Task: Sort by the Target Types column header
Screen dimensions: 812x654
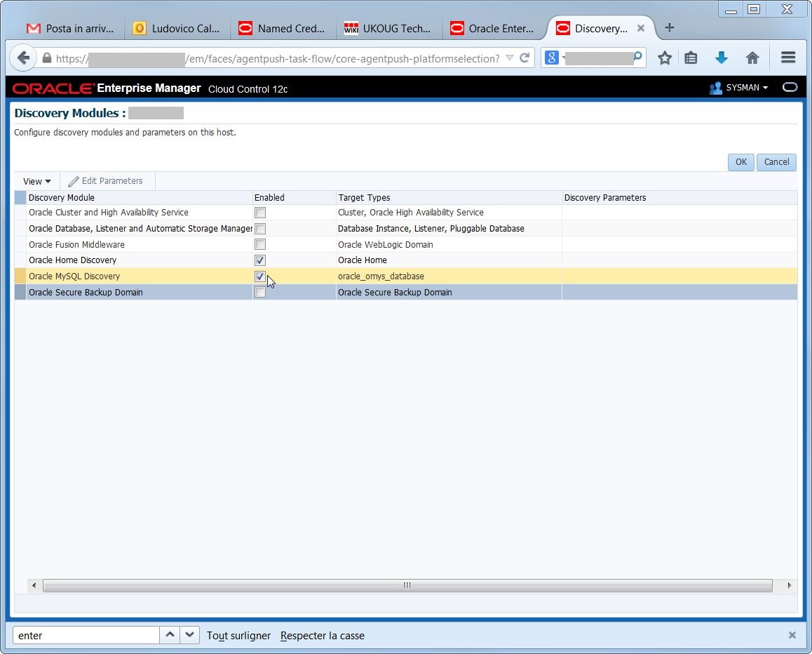Action: point(449,197)
